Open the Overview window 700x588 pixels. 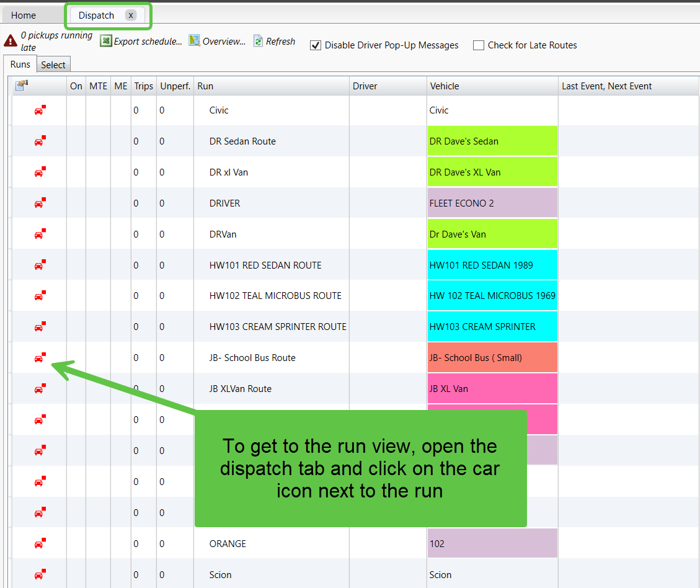coord(218,42)
